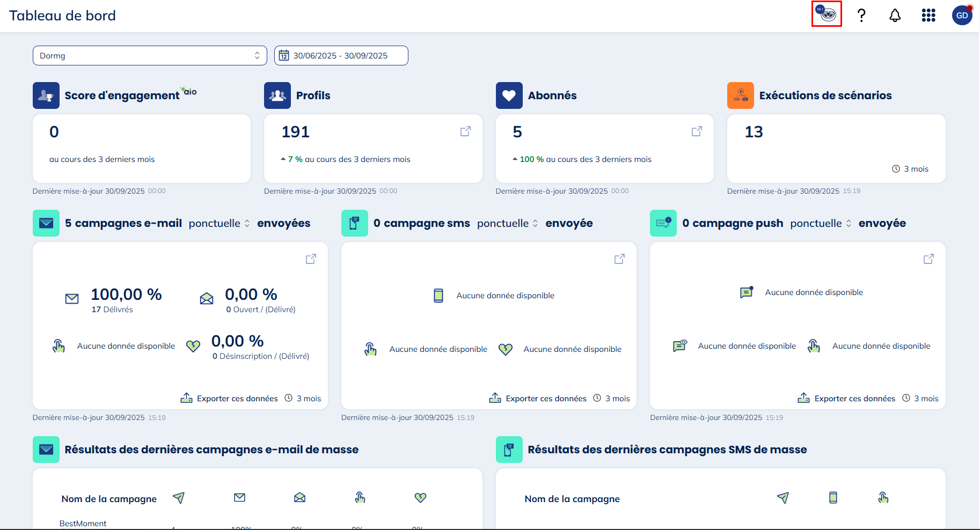Open the date range picker field
This screenshot has width=980, height=530.
[x=341, y=56]
